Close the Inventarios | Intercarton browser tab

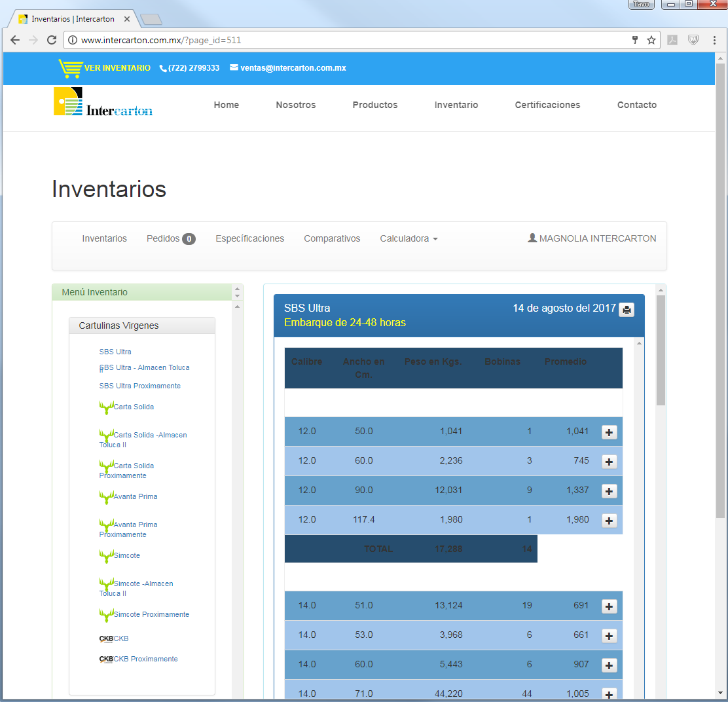click(127, 19)
